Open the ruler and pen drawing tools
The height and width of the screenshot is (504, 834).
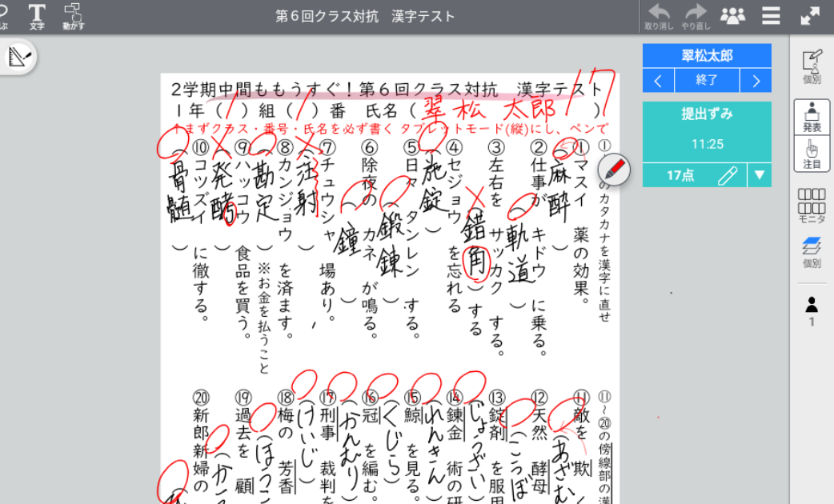[x=18, y=57]
